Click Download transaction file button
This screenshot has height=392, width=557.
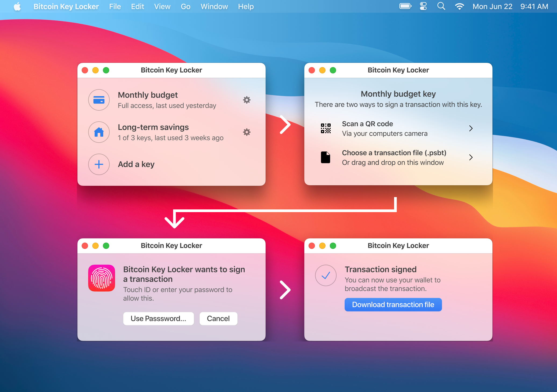(393, 304)
